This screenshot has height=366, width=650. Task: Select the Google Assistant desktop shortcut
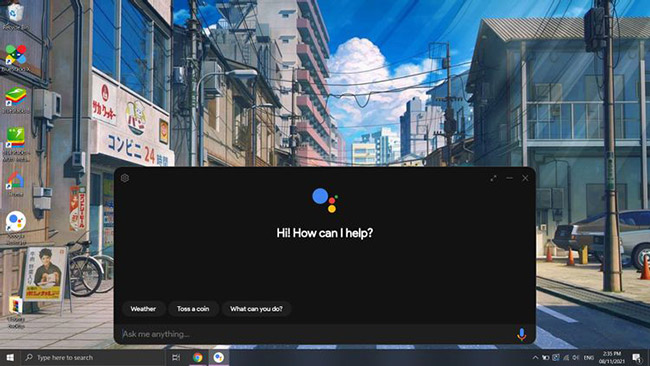(x=16, y=228)
